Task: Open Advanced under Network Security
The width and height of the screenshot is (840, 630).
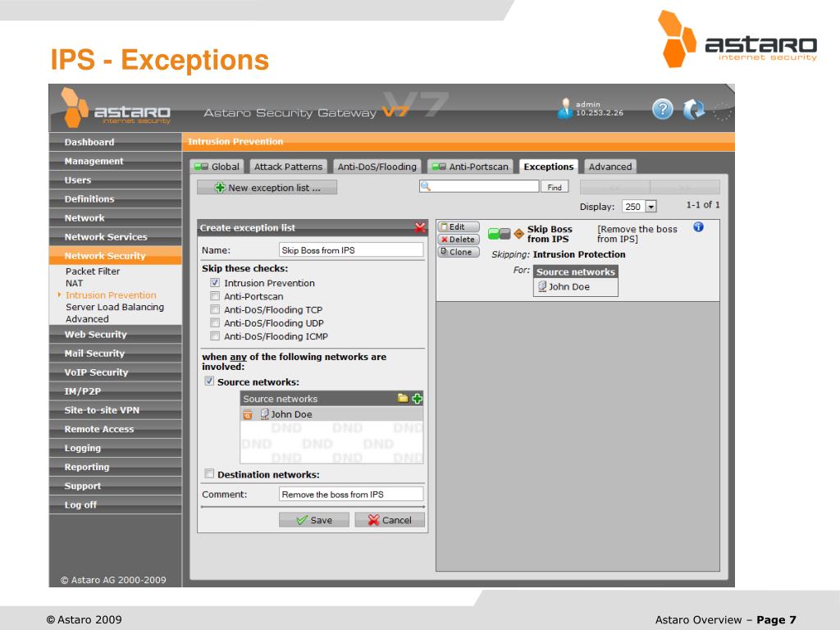Action: coord(87,319)
